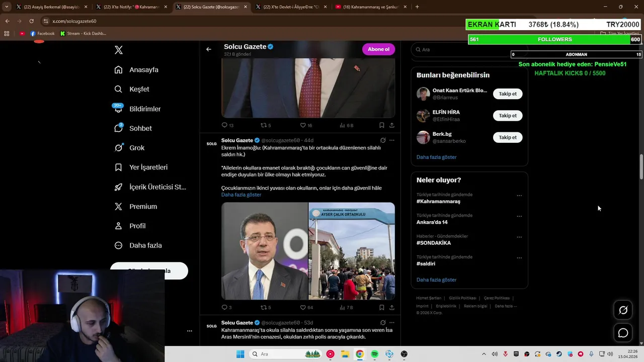Show more suggested accounts link
The image size is (644, 362).
[436, 157]
